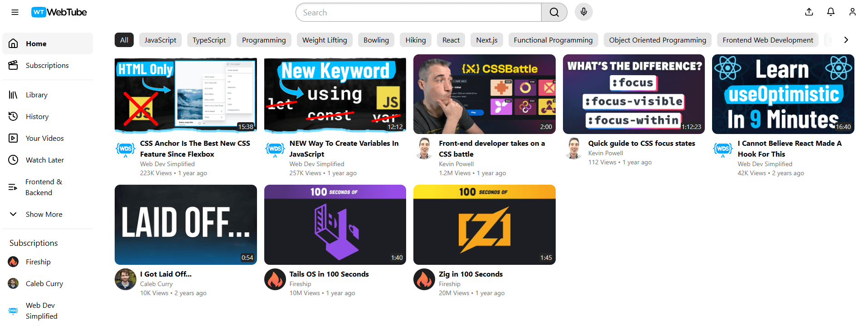Click Fireship avatar beside Tails OS video
The image size is (868, 330).
click(x=275, y=279)
